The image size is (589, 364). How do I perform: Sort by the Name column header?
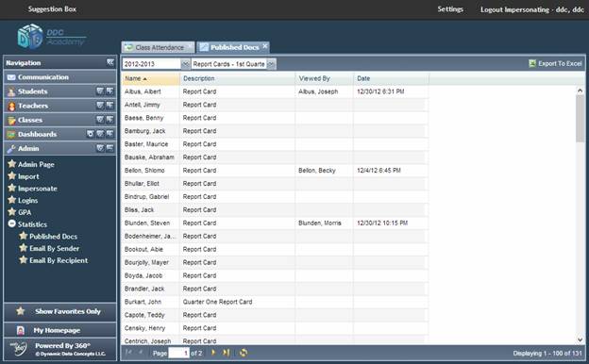tap(151, 78)
